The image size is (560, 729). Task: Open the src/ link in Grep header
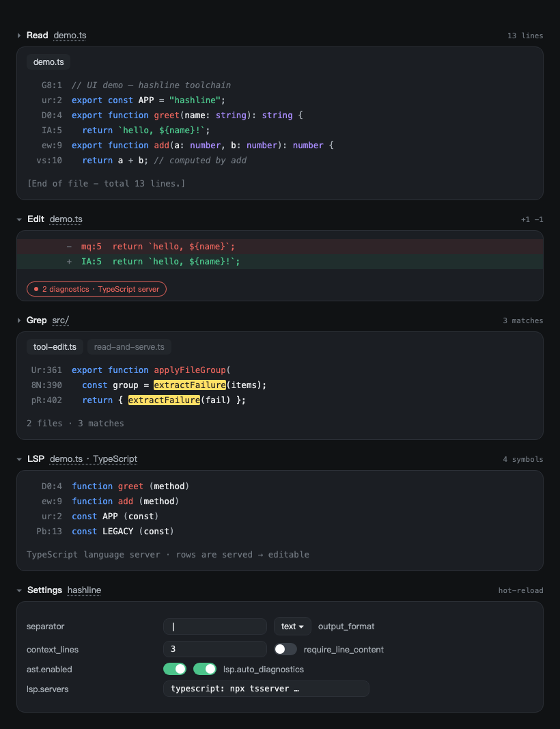click(60, 320)
